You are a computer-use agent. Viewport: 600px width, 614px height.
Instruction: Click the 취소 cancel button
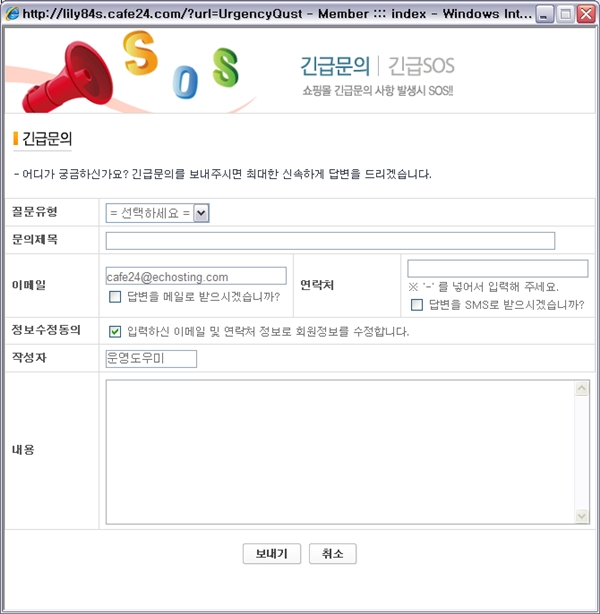click(x=333, y=554)
